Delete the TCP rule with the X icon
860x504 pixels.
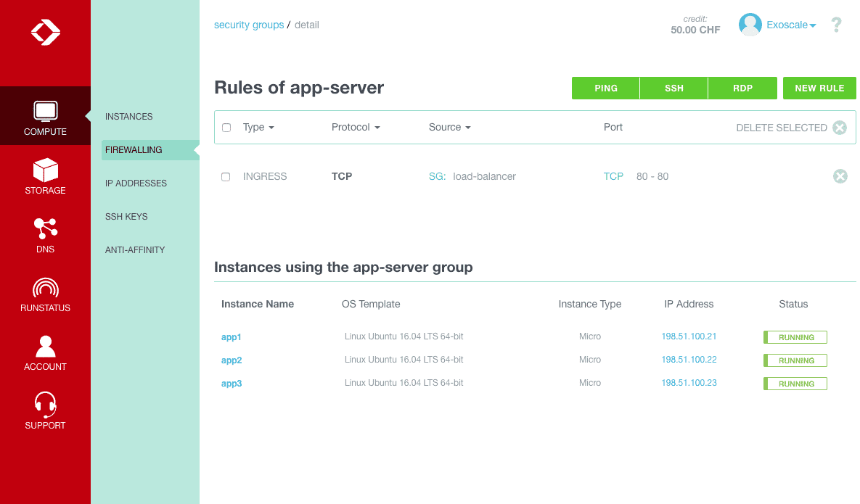coord(840,176)
